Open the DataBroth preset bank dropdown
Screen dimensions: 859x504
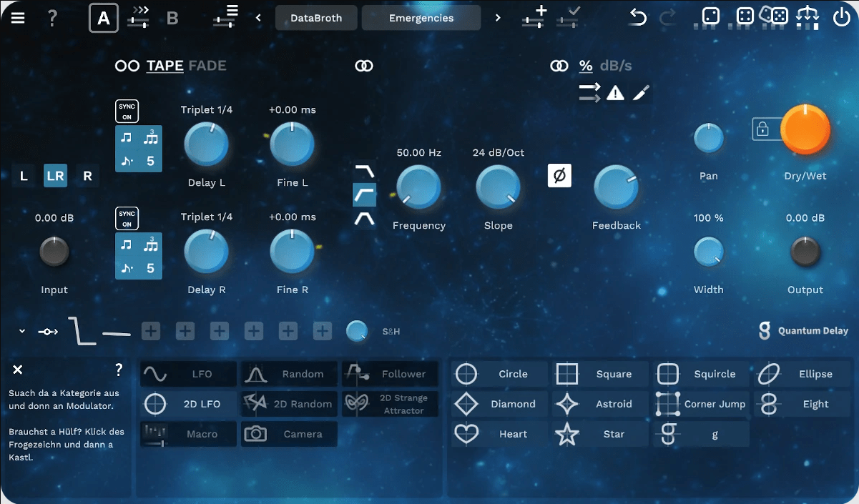point(316,18)
